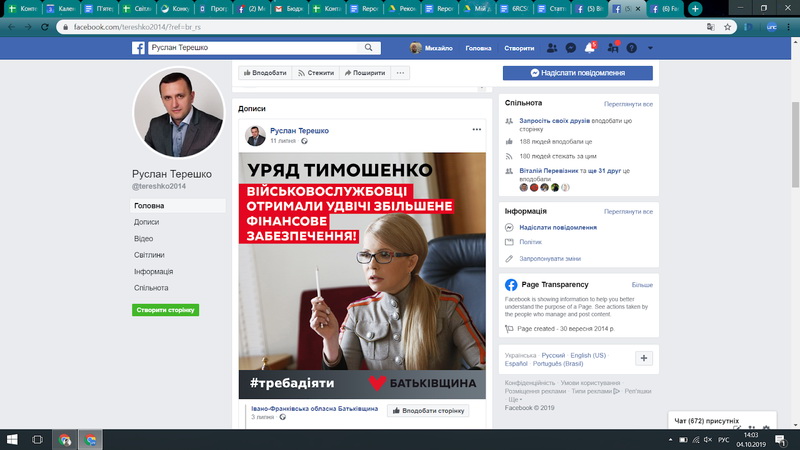800x450 pixels.
Task: Click the page profile photo
Action: 179,113
